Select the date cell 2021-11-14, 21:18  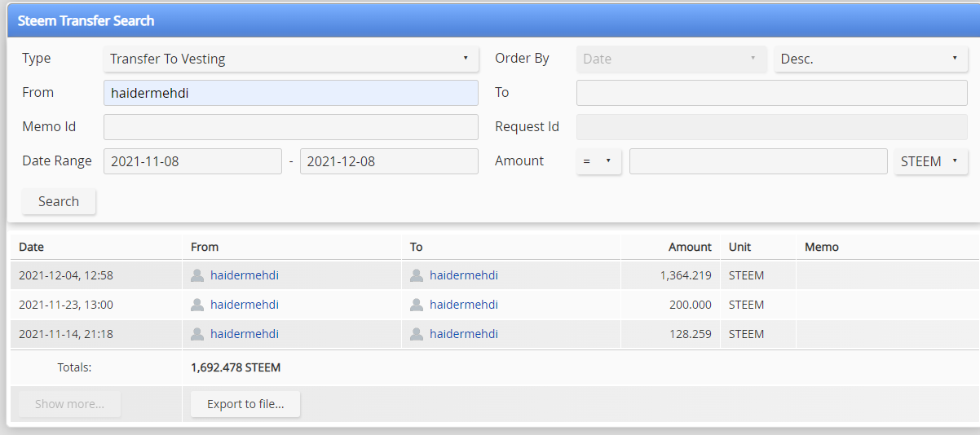pyautogui.click(x=66, y=334)
